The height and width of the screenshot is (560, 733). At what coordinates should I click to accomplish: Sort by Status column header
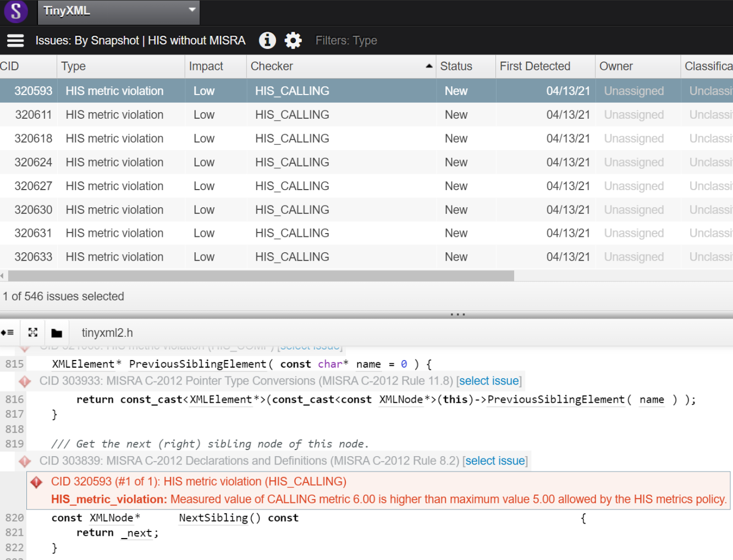466,66
